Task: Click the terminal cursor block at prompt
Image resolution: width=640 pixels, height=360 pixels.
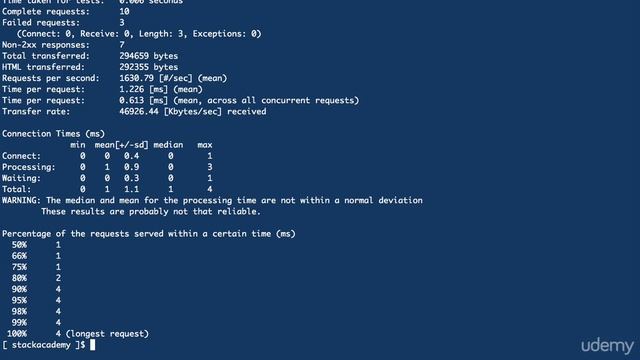Action: [x=93, y=345]
